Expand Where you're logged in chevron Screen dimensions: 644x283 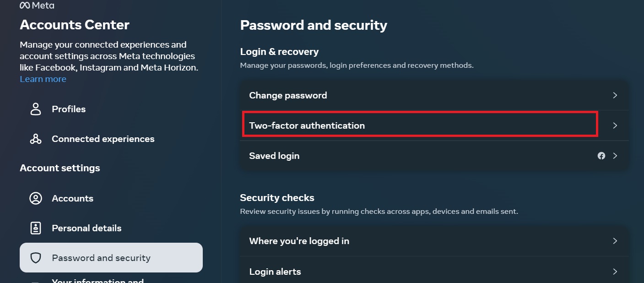point(615,241)
